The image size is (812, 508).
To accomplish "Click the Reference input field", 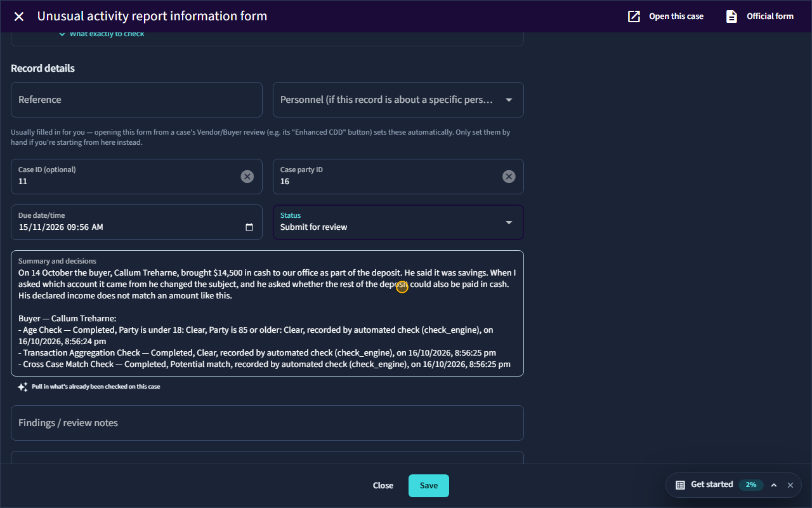I will tap(136, 100).
